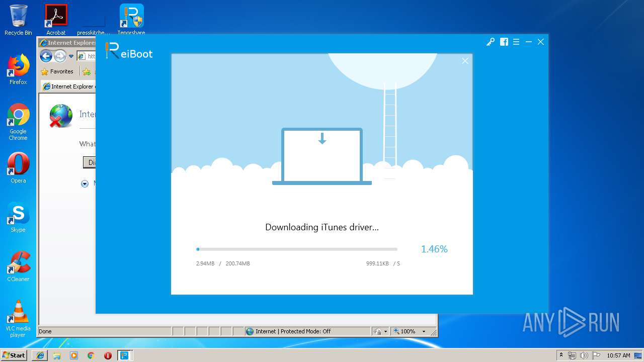Click the 999.11KB download speed text

click(377, 263)
